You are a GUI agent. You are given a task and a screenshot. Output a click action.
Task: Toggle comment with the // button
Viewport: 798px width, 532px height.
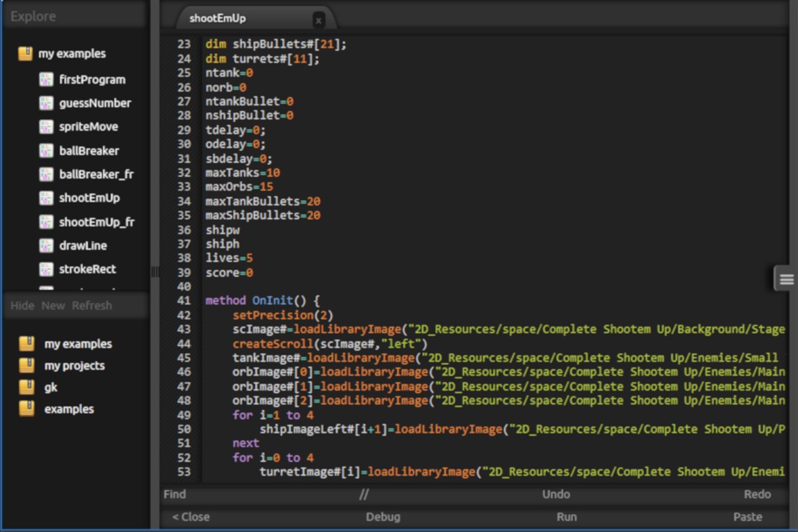tap(364, 494)
